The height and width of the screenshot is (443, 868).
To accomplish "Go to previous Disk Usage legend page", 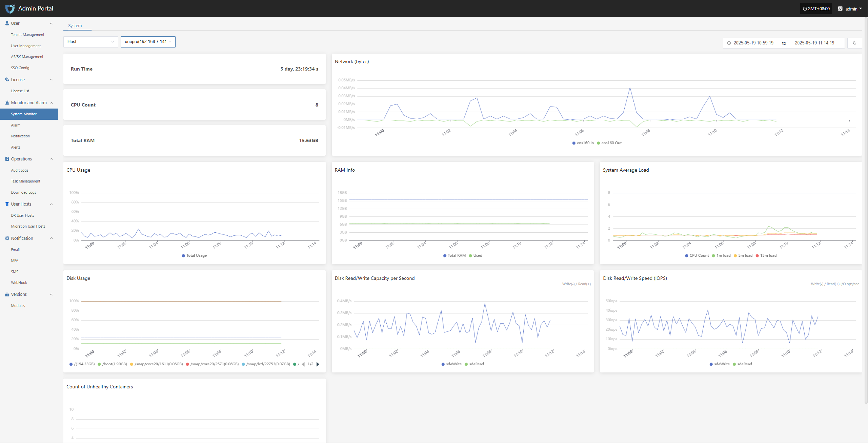I will click(303, 364).
